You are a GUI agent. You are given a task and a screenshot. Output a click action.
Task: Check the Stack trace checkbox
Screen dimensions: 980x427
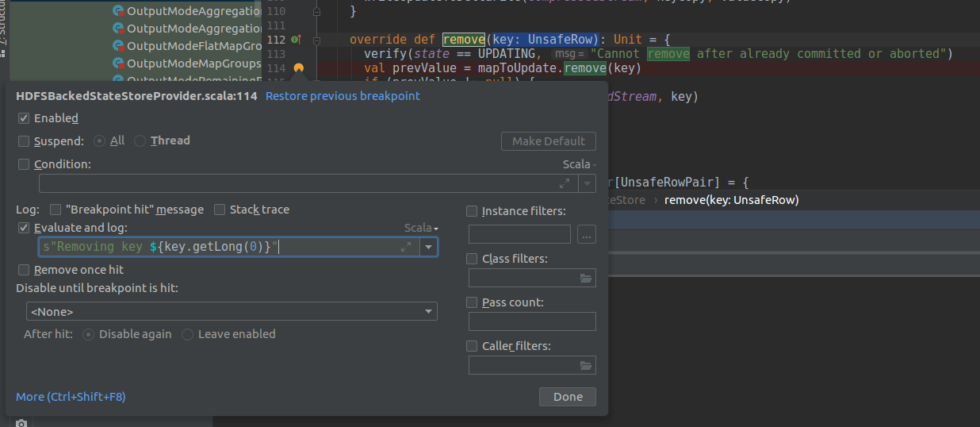click(x=220, y=210)
